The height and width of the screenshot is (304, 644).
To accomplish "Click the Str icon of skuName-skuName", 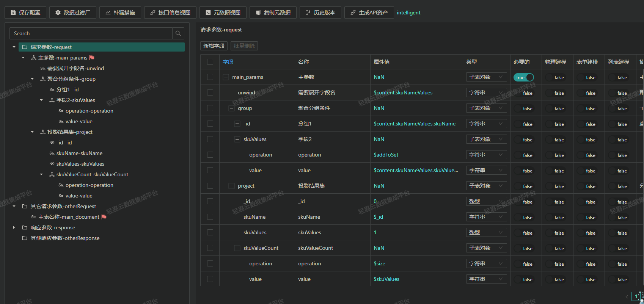I will (x=52, y=153).
